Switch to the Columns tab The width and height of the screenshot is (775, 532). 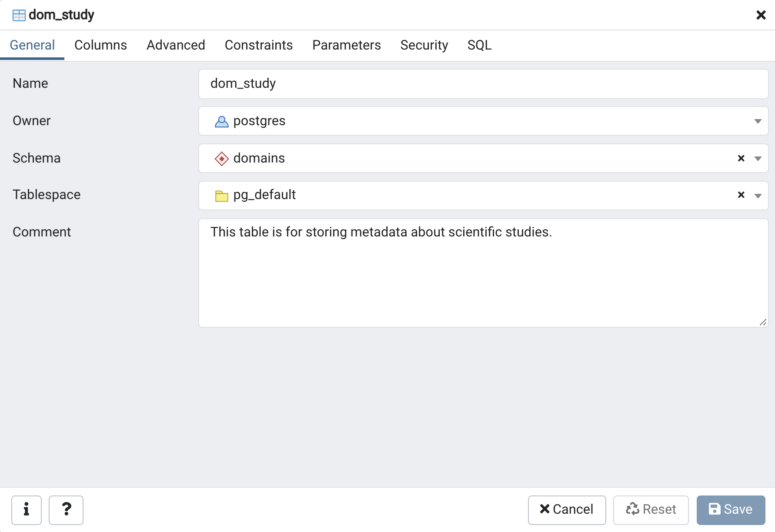(100, 45)
